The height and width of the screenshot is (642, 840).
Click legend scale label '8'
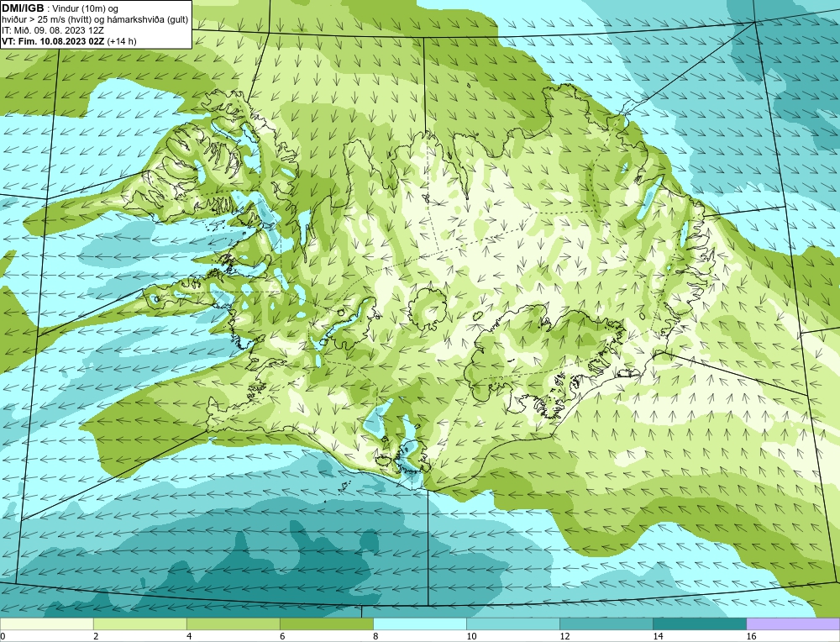[x=375, y=636]
